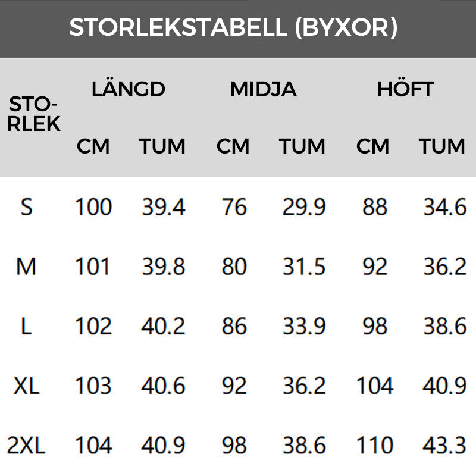Click the MIDJA column header
Viewport: 476px width, 476px height.
point(263,89)
